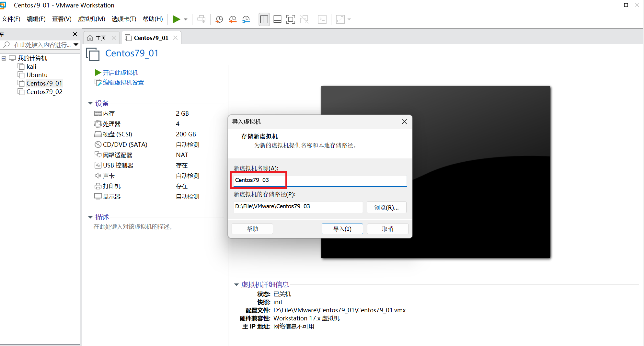
Task: Open the 编辑(E) menu
Action: pos(36,19)
